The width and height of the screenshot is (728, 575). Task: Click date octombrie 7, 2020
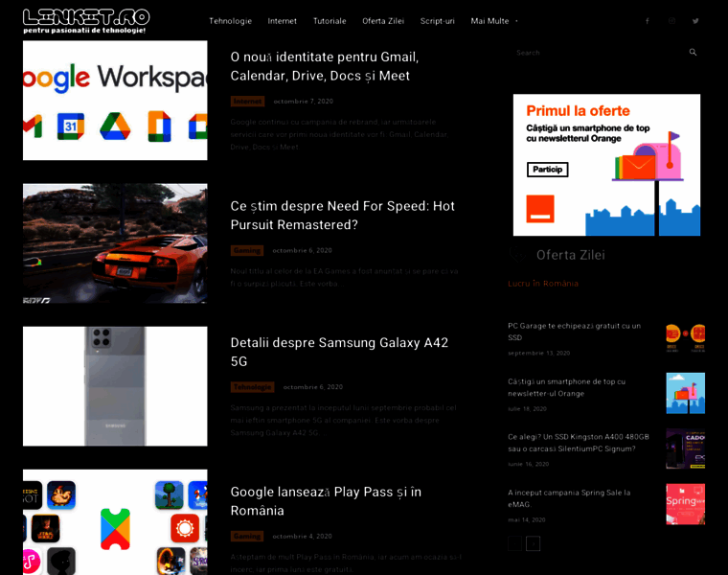(x=304, y=102)
